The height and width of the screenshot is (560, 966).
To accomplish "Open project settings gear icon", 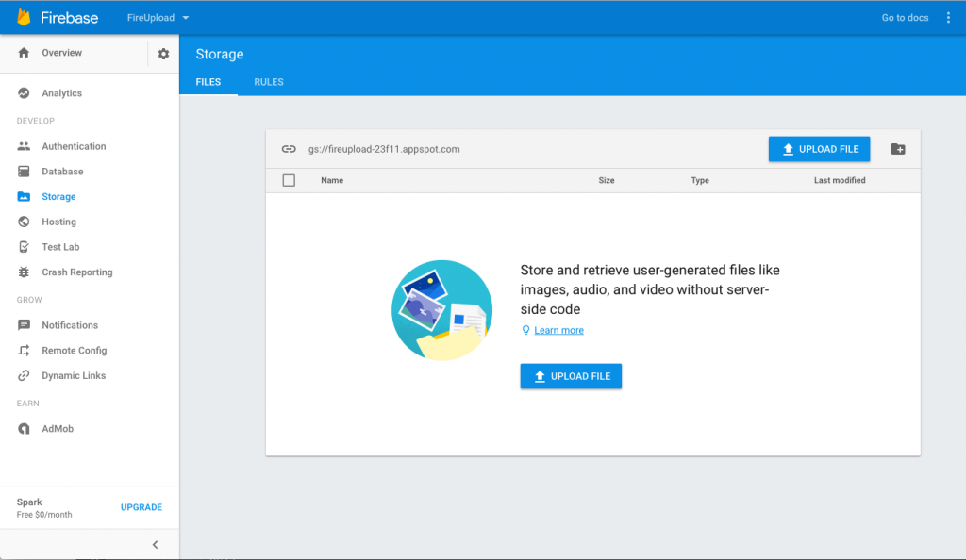I will coord(163,54).
